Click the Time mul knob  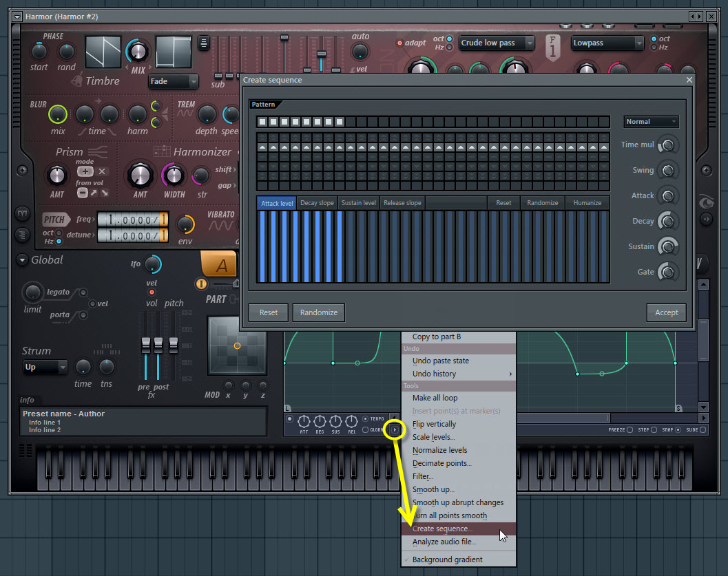click(x=667, y=145)
